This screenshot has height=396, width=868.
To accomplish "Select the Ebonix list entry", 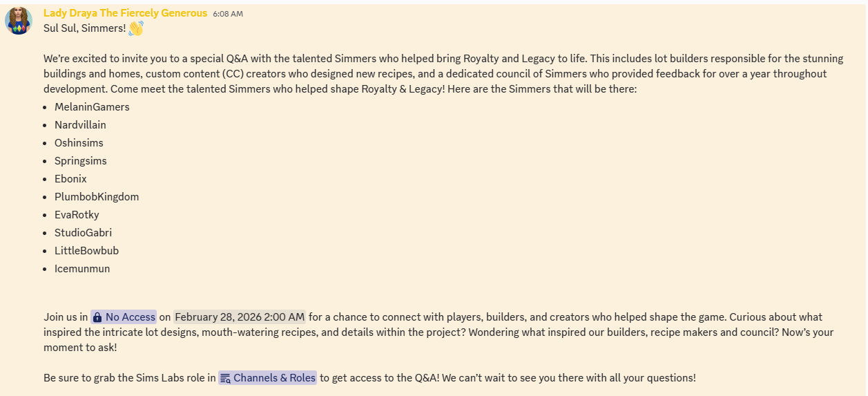I will pyautogui.click(x=70, y=179).
